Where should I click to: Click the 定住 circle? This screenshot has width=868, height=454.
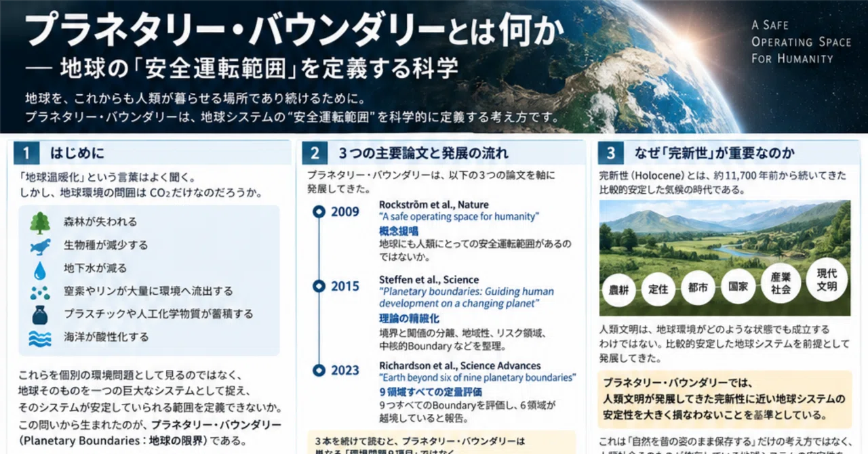[658, 289]
